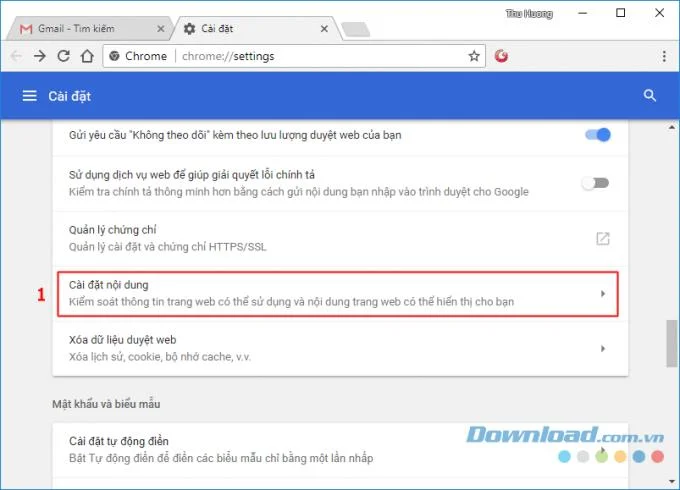Click the "Xóa lịch sử, cookie" description text
The image size is (680, 490).
point(160,356)
